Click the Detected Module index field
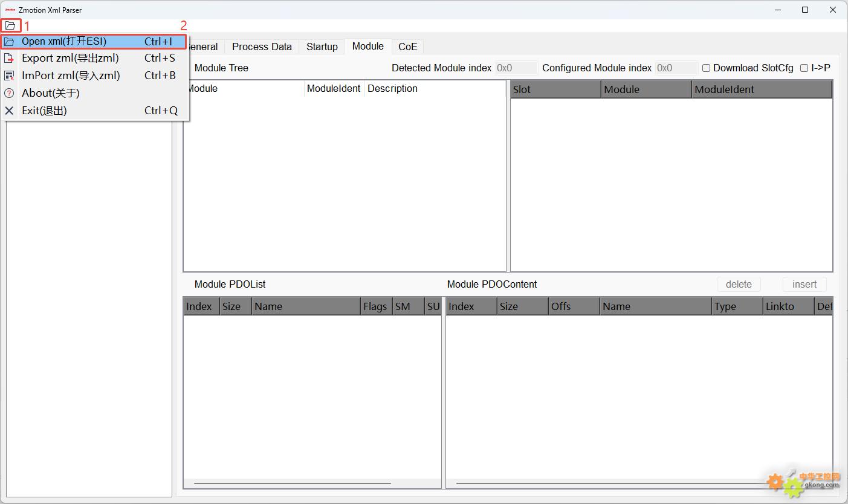The image size is (848, 504). tap(516, 68)
